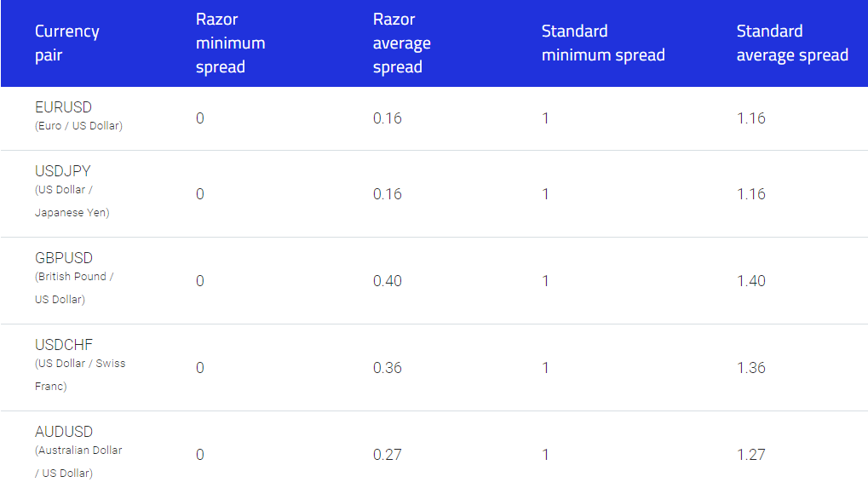
Task: Click the Currency pair column header
Action: coord(67,43)
